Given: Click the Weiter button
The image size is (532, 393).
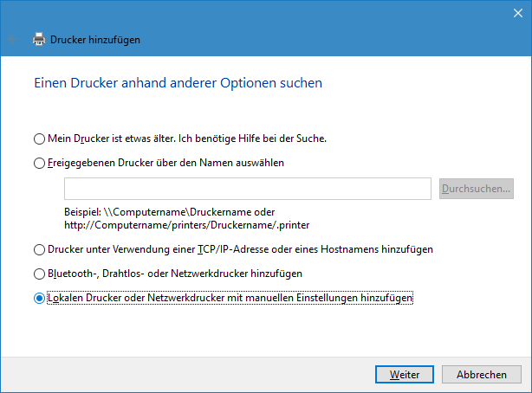Looking at the screenshot, I should coord(405,374).
